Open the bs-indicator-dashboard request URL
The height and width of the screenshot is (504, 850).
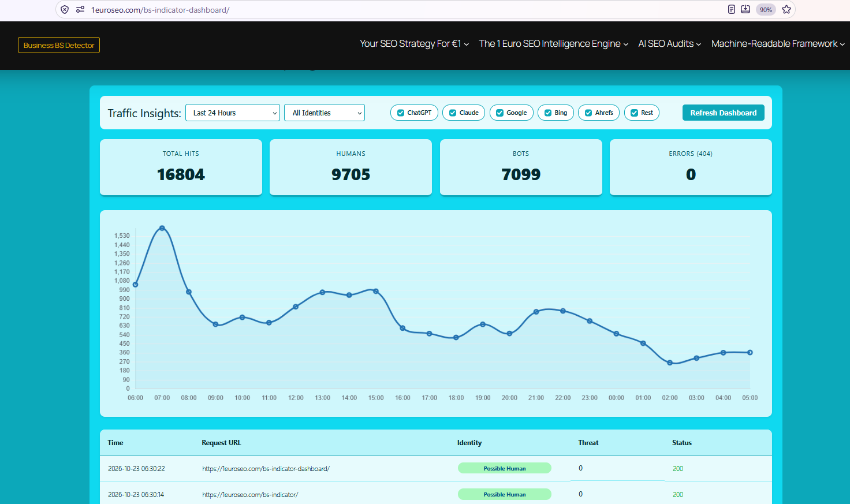[266, 469]
